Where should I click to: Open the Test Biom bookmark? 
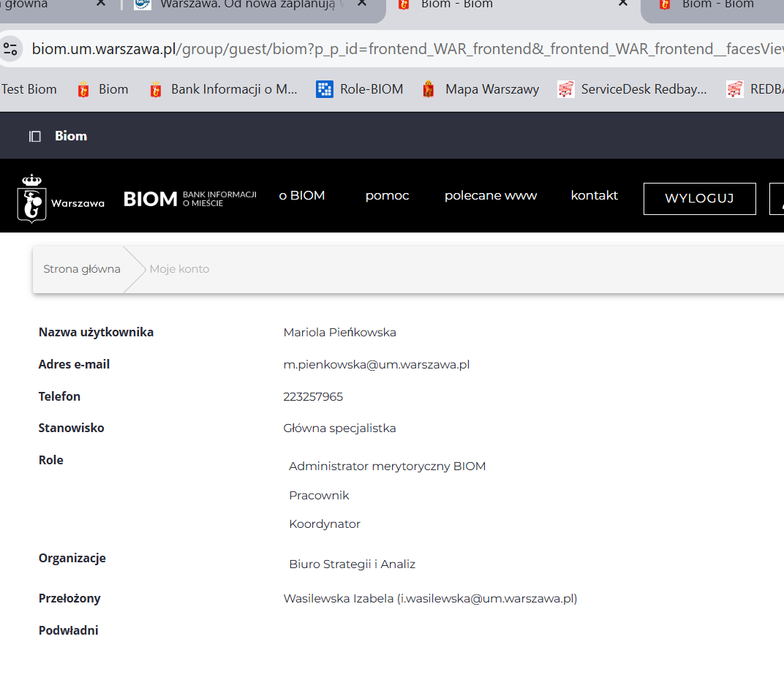[29, 89]
